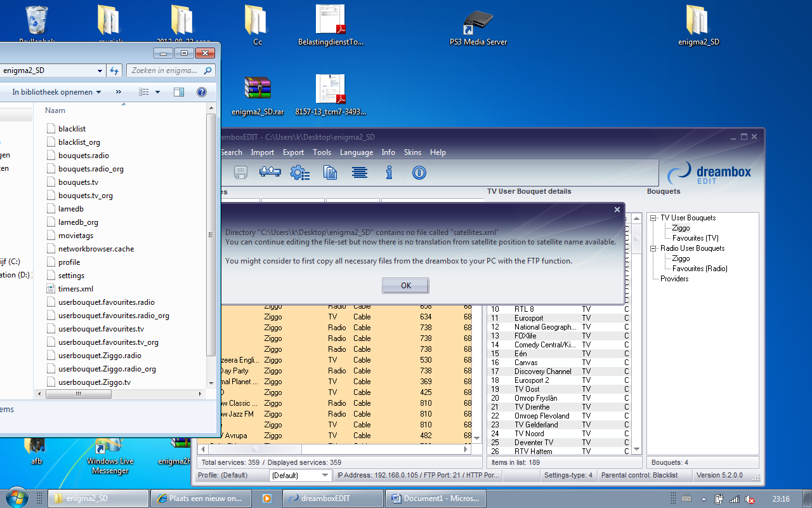The height and width of the screenshot is (508, 812).
Task: Click the round power/exit icon in dreamboxEDIT toolbar
Action: click(419, 172)
